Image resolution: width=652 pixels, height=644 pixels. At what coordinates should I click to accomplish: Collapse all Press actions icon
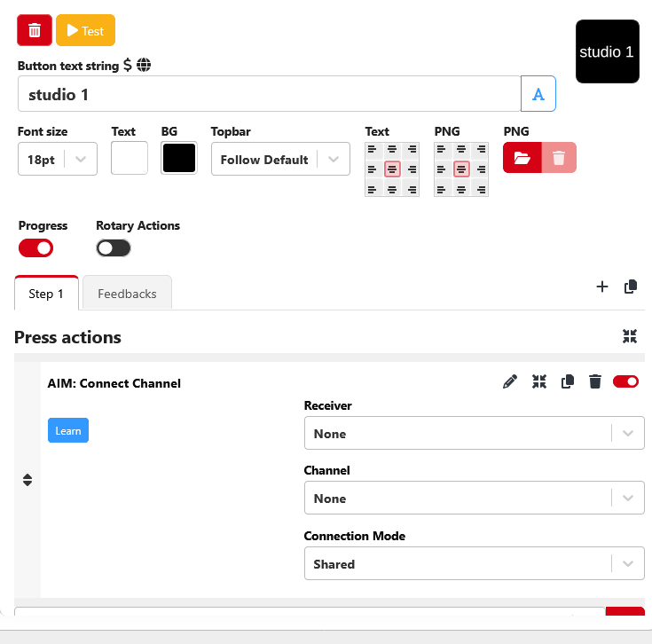(630, 336)
